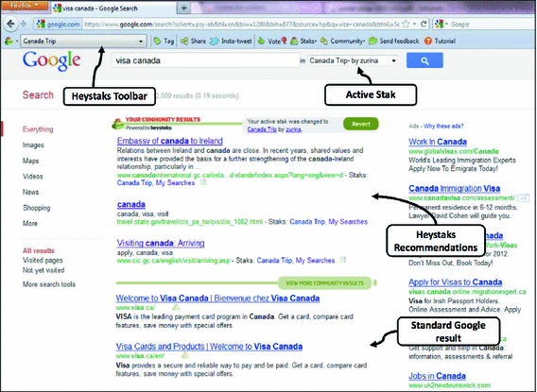Image resolution: width=537 pixels, height=392 pixels.
Task: Click Share in the Heystaks toolbar
Action: (x=193, y=41)
